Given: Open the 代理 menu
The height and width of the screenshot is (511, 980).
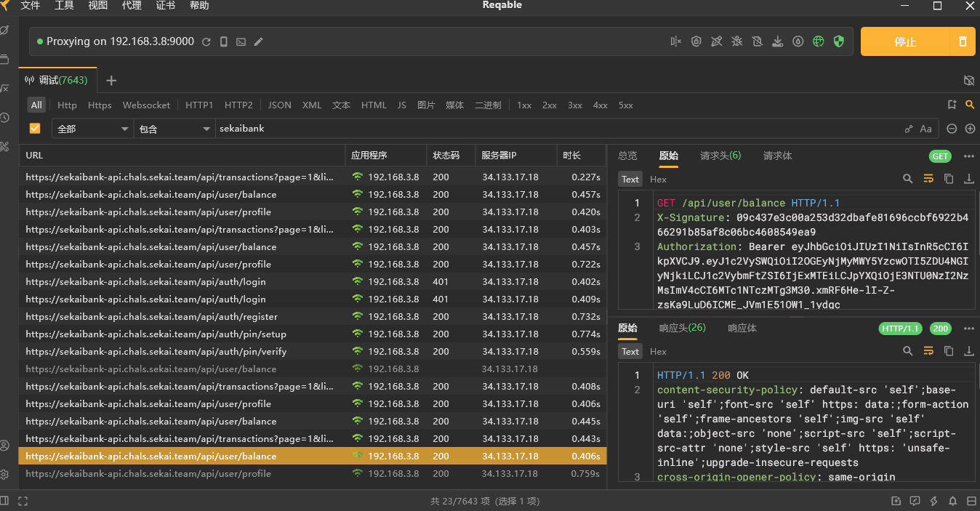Looking at the screenshot, I should click(x=132, y=6).
